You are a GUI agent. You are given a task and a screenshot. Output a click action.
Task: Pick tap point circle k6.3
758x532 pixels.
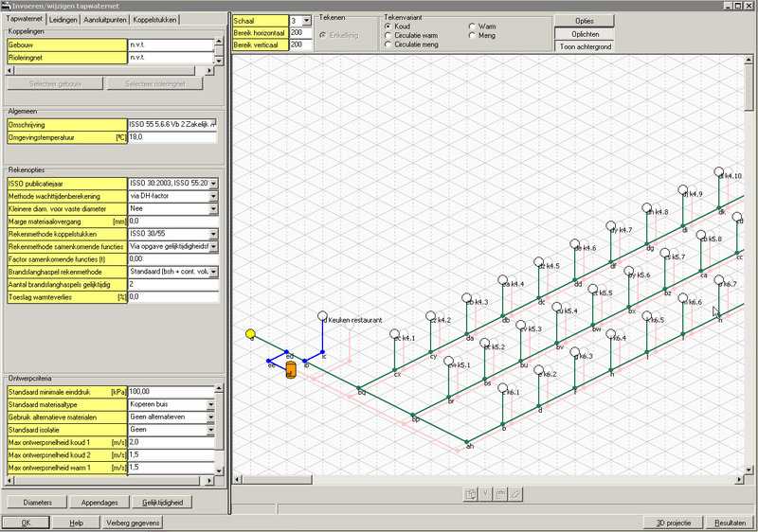click(575, 352)
